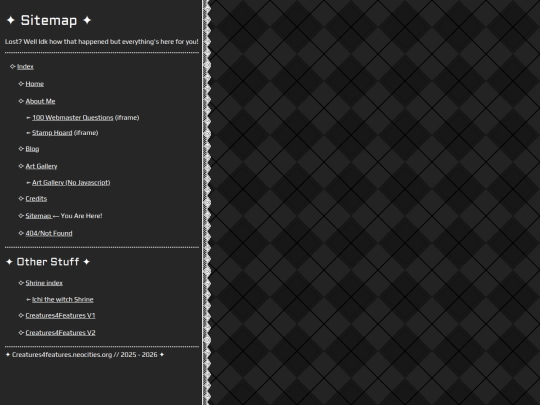
Task: Open the Blog link
Action: (x=32, y=149)
